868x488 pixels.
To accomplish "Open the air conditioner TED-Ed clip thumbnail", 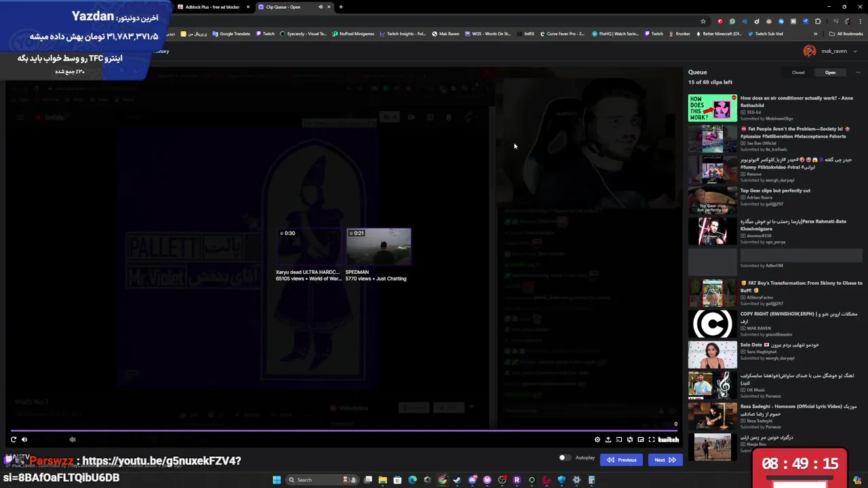I will pos(712,108).
